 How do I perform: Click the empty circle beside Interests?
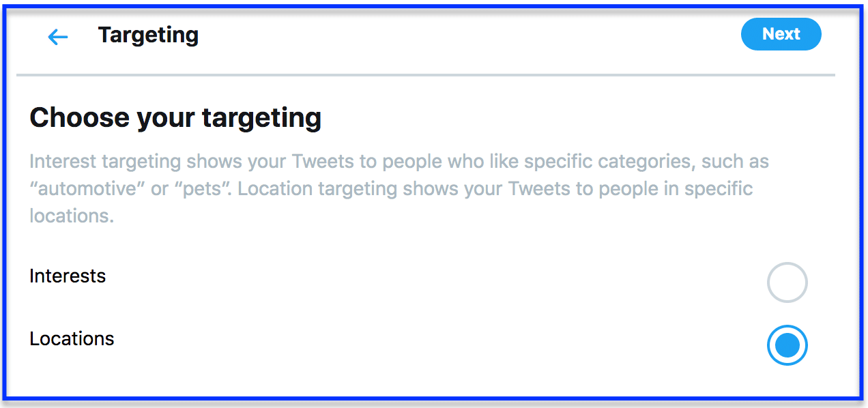pyautogui.click(x=787, y=282)
